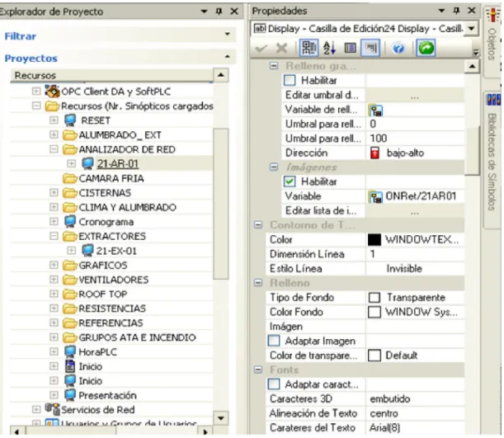Click the Carateres del Texto value Arial(8)
The width and height of the screenshot is (504, 438).
click(384, 428)
